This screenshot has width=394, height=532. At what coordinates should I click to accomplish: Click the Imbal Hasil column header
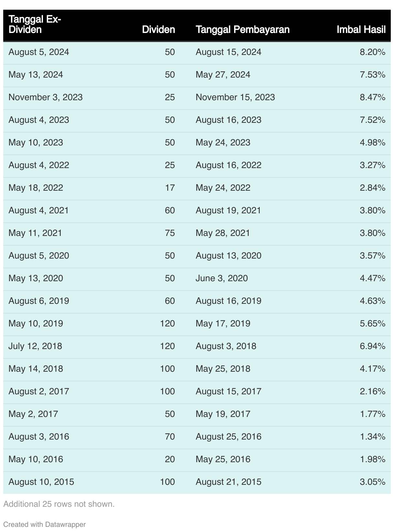361,30
